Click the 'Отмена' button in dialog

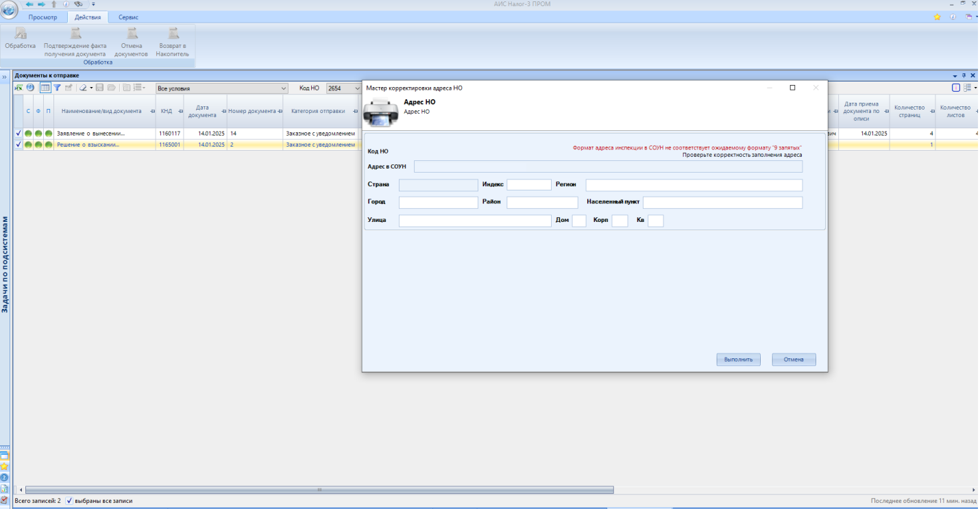[x=794, y=360]
